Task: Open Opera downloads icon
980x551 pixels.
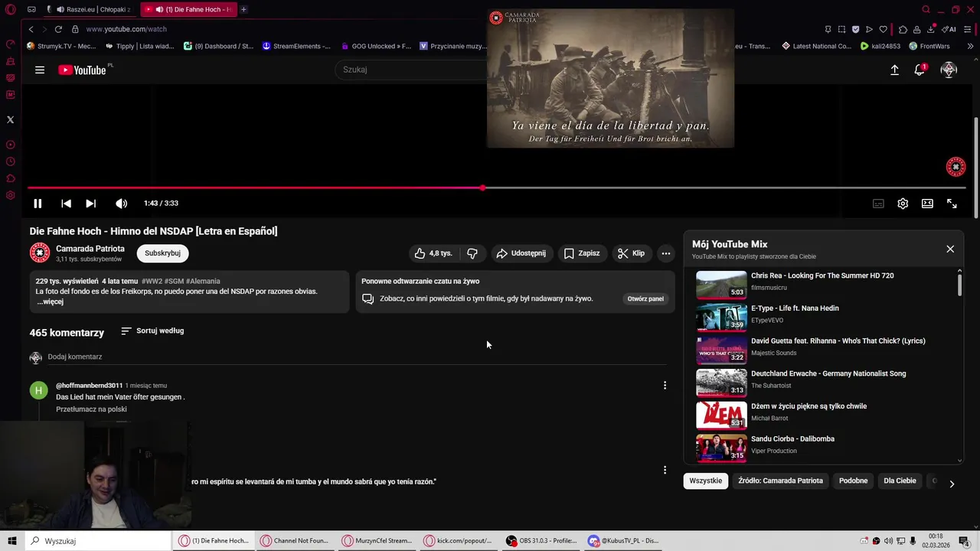Action: [931, 29]
